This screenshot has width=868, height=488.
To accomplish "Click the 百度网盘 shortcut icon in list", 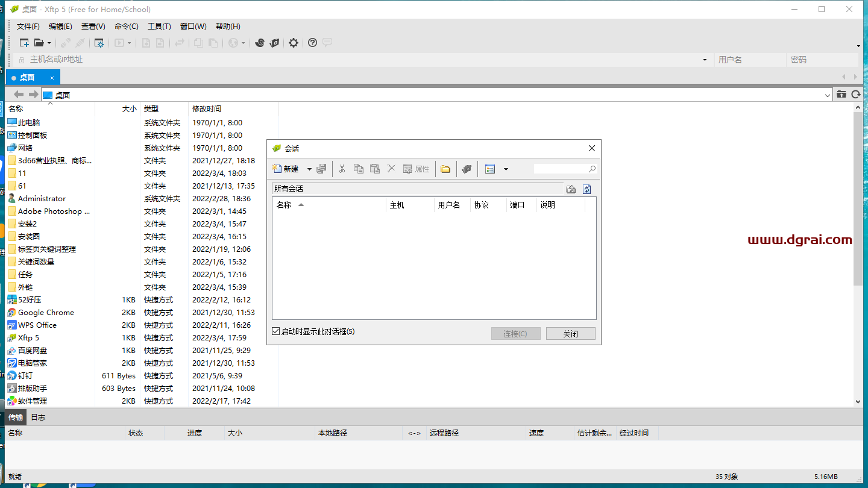I will pyautogui.click(x=11, y=351).
